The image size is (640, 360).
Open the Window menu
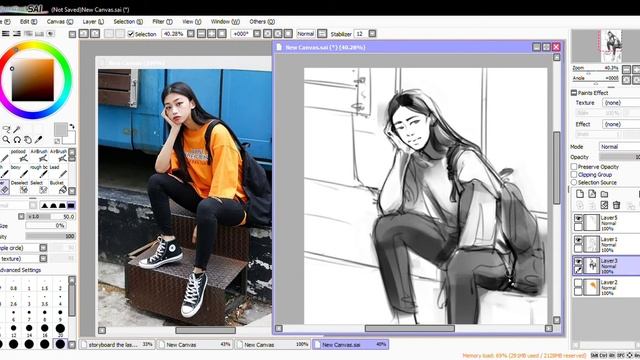pos(225,21)
